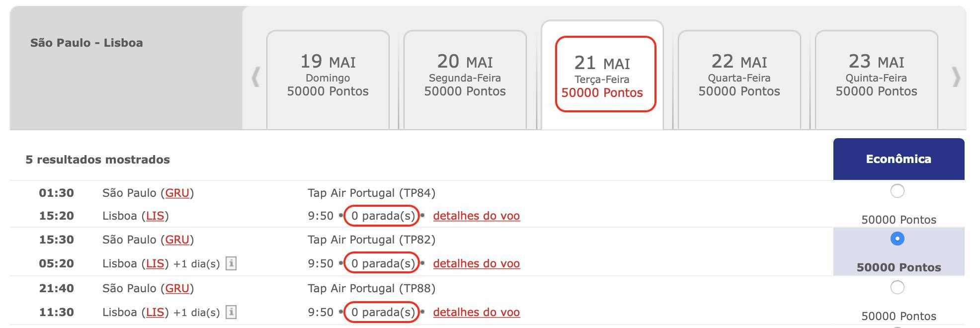Open detalhes do voo for TP84

(x=477, y=216)
